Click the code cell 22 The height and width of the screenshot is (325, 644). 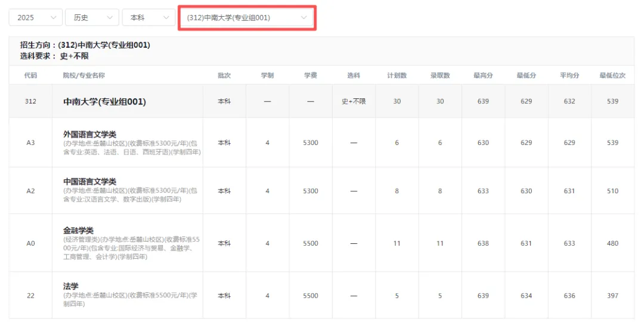(x=30, y=295)
